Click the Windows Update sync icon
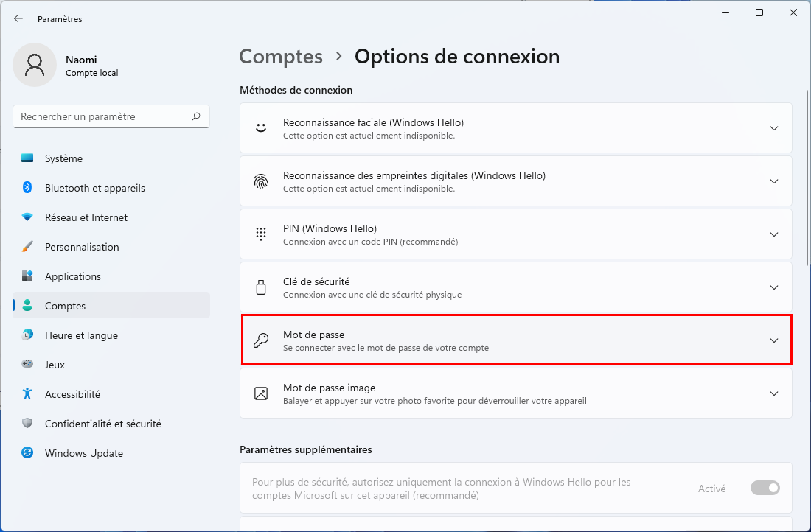This screenshot has height=532, width=811. pyautogui.click(x=27, y=453)
